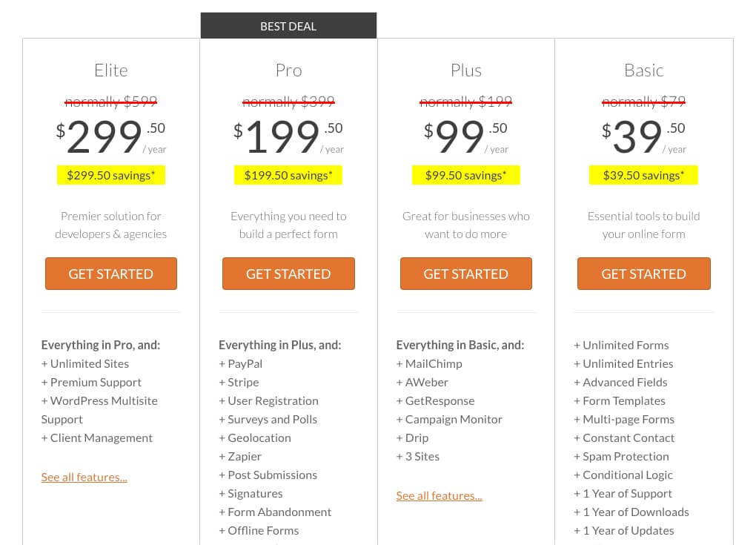756x545 pixels.
Task: Click GET STARTED under the Pro plan
Action: coord(288,274)
